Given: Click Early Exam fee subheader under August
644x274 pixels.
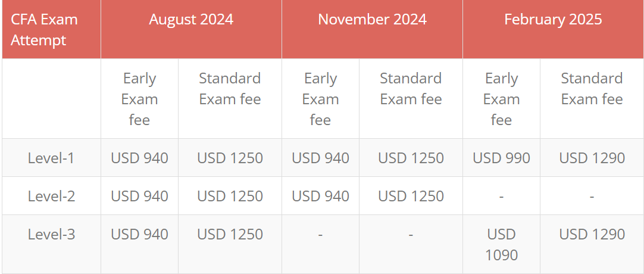Looking at the screenshot, I should point(140,99).
